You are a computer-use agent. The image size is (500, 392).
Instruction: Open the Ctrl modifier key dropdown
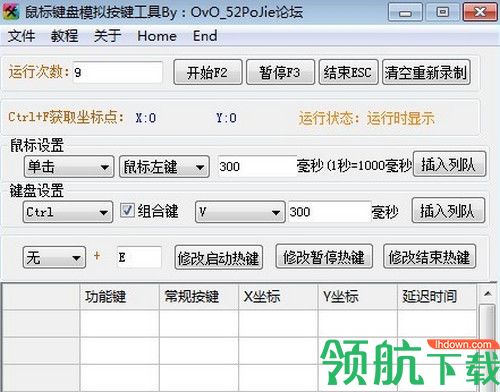tap(68, 212)
